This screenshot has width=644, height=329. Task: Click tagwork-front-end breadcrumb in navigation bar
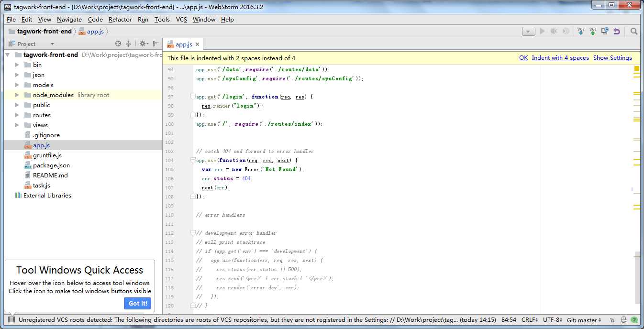click(41, 31)
